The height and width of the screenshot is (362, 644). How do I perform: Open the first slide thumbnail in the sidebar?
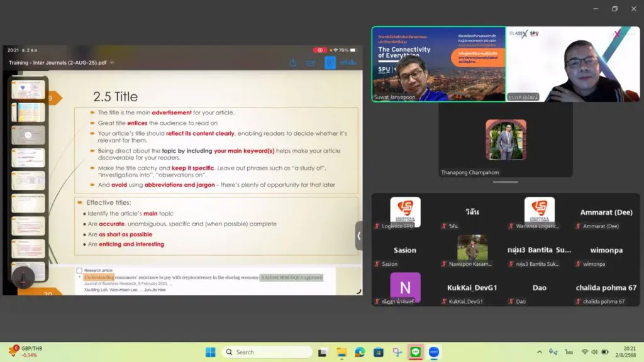[28, 89]
